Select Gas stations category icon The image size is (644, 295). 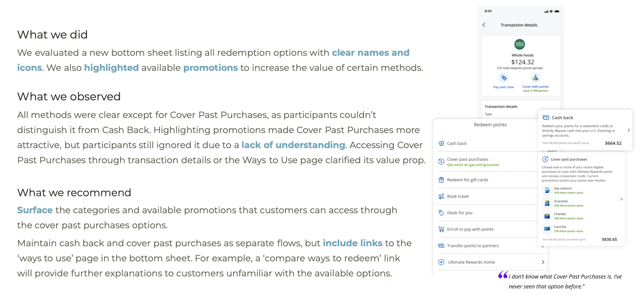tap(547, 190)
